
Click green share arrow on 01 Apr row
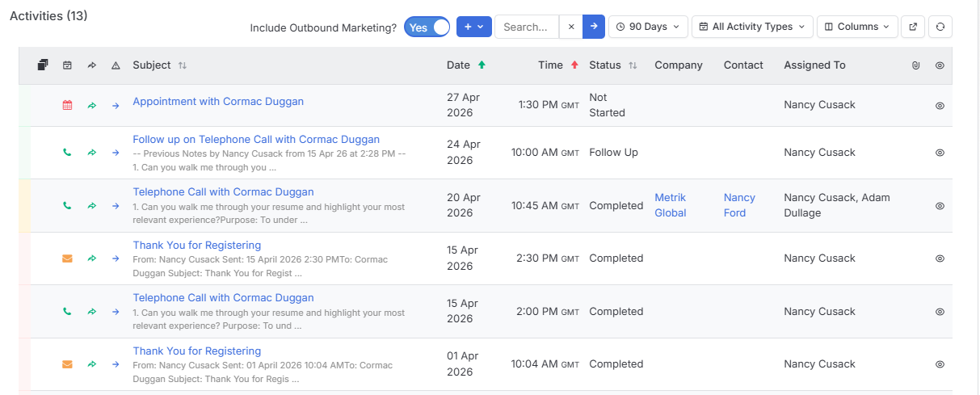[x=91, y=364]
